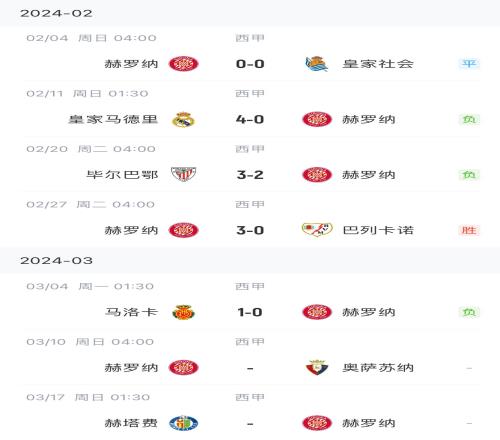Click the 2024-03 month header

tap(56, 261)
